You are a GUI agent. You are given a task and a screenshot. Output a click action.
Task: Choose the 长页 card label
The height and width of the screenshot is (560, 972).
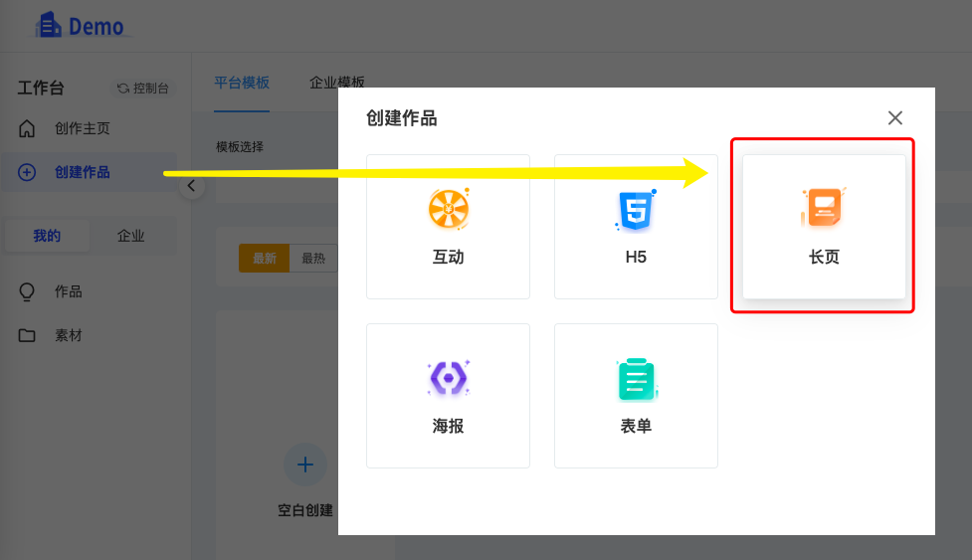(x=824, y=257)
